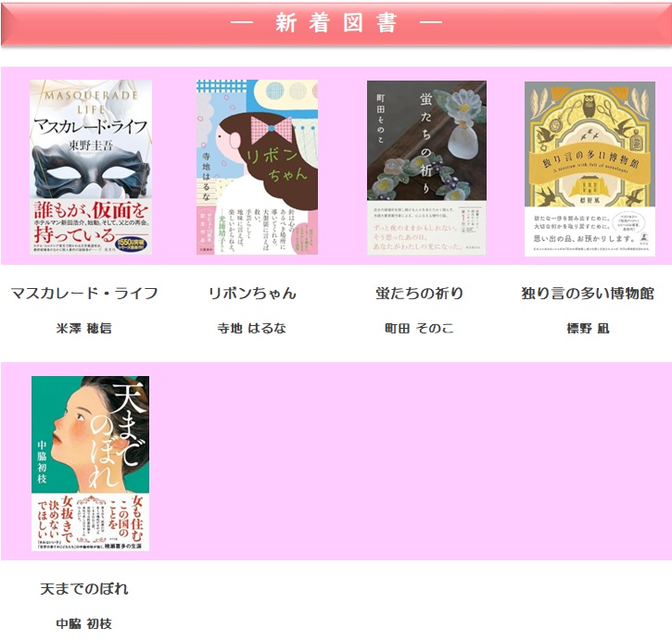Click the title text 独り言の多い博物館

(588, 293)
